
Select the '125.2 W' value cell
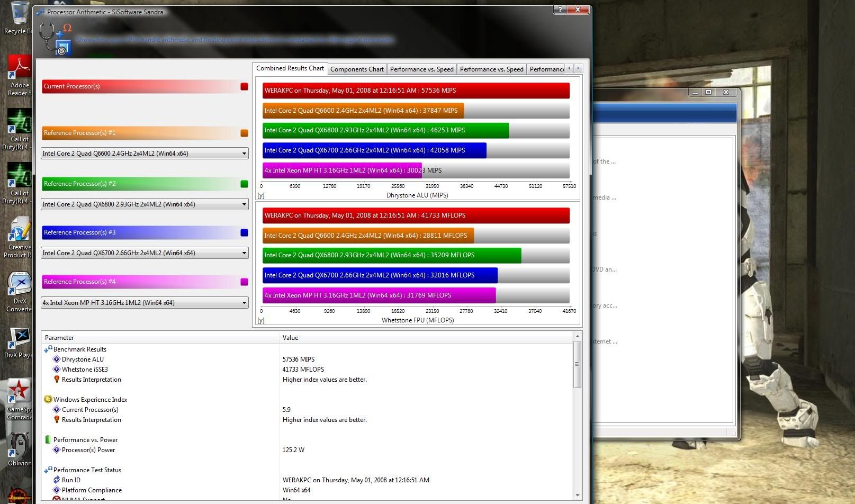293,450
